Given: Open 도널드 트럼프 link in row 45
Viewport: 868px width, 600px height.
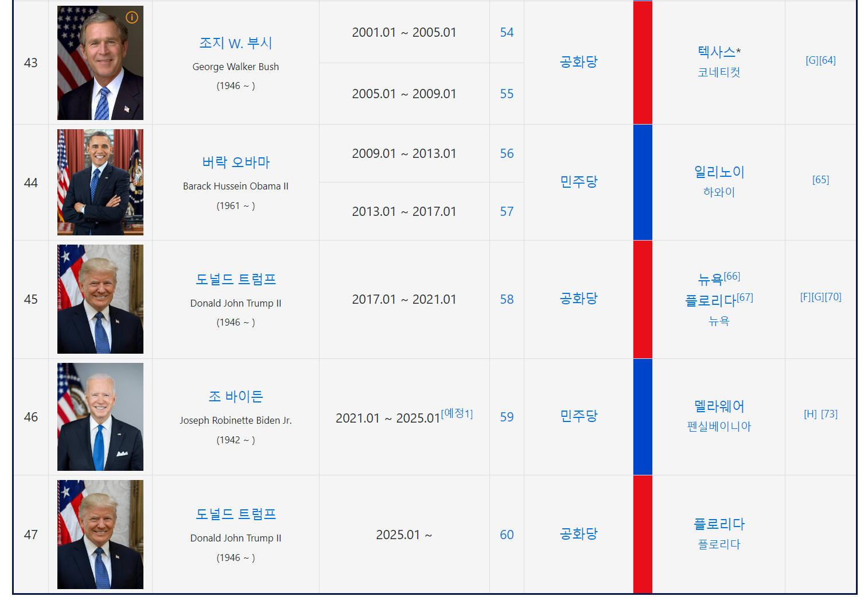Looking at the screenshot, I should point(236,280).
